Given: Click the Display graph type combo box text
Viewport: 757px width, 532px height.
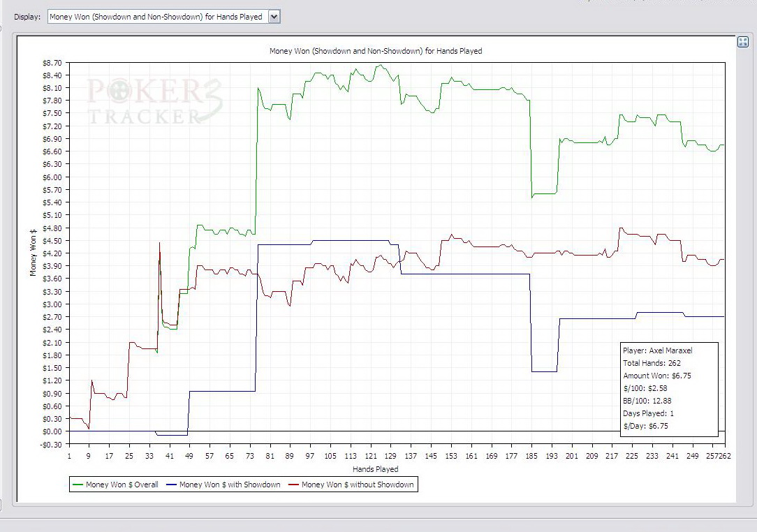Looking at the screenshot, I should coord(157,17).
